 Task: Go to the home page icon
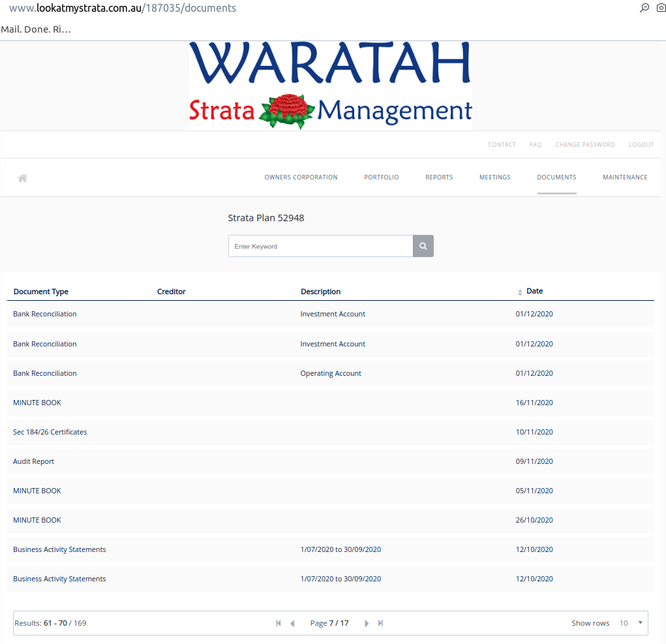23,178
